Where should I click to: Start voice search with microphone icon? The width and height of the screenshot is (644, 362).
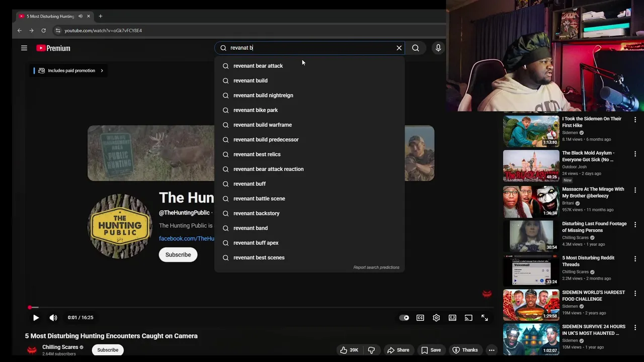(438, 48)
